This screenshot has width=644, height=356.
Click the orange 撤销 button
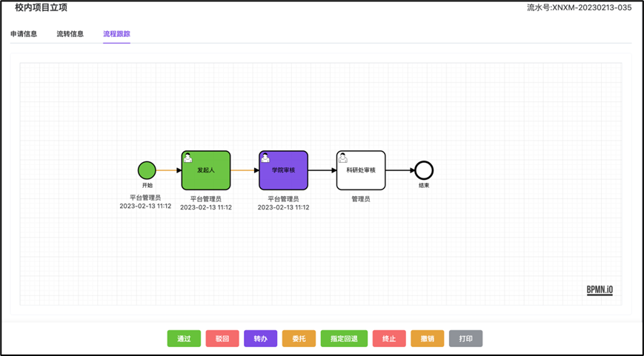pos(427,339)
